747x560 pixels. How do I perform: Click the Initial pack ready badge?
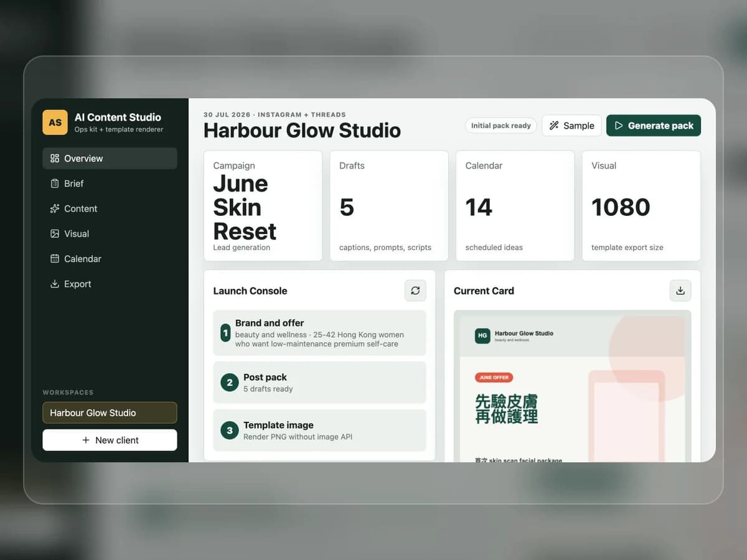pos(501,126)
